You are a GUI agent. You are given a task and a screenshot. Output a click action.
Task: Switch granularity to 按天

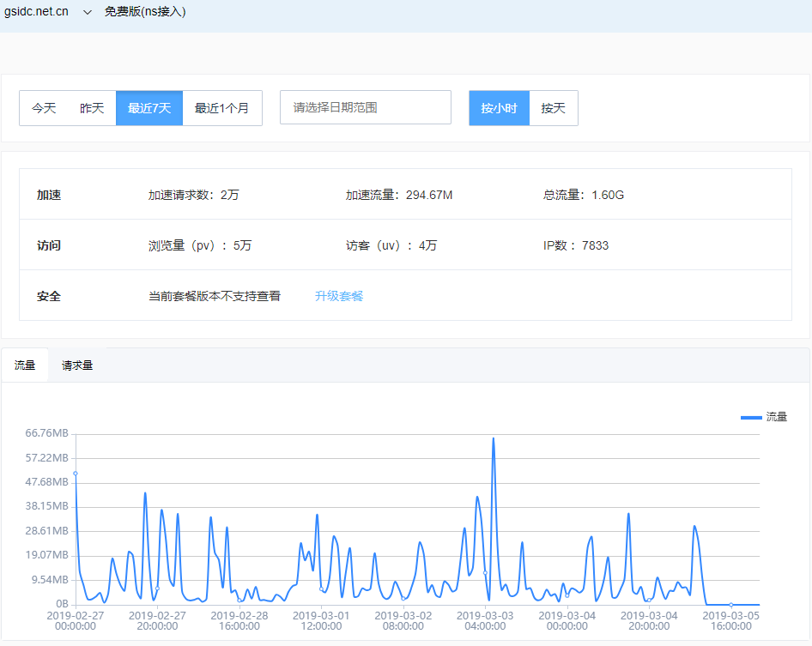coord(553,108)
